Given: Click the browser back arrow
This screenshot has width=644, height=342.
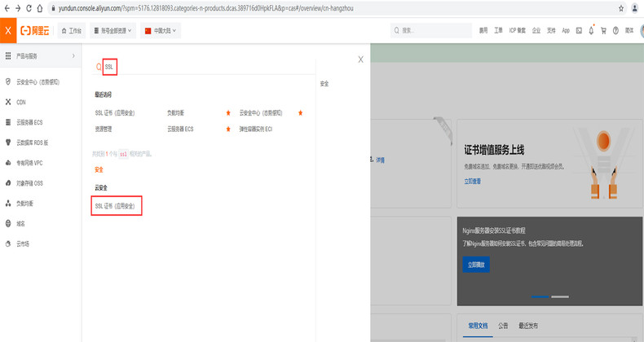Looking at the screenshot, I should click(x=7, y=8).
